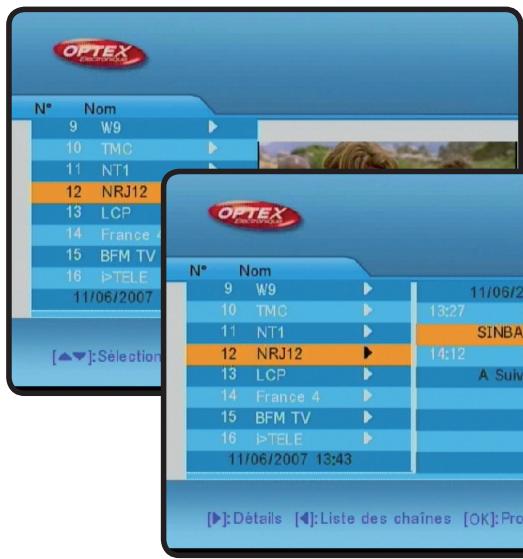Click the 11/06/2007 13:43 date in the front window
This screenshot has height=559, width=523.
click(x=290, y=460)
